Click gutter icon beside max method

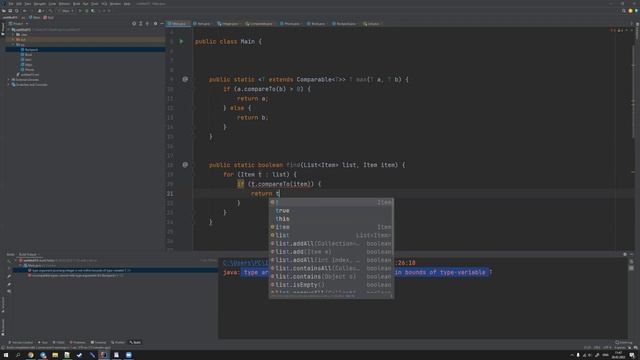185,79
